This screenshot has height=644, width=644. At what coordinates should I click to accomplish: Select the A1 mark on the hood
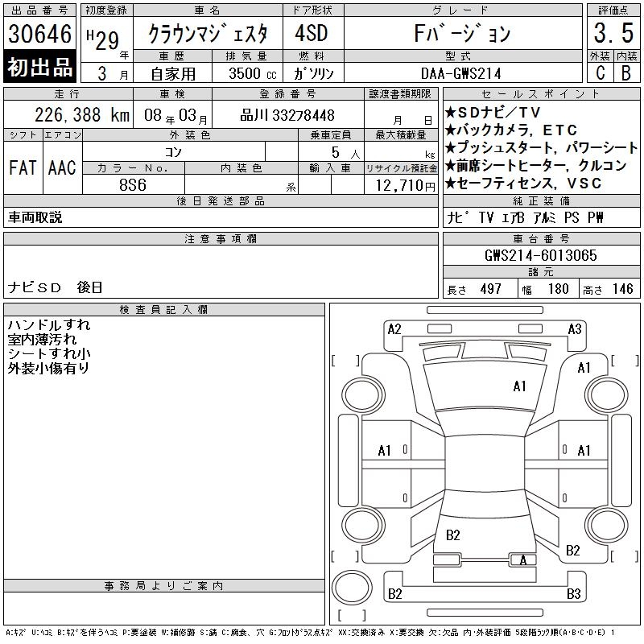[519, 386]
